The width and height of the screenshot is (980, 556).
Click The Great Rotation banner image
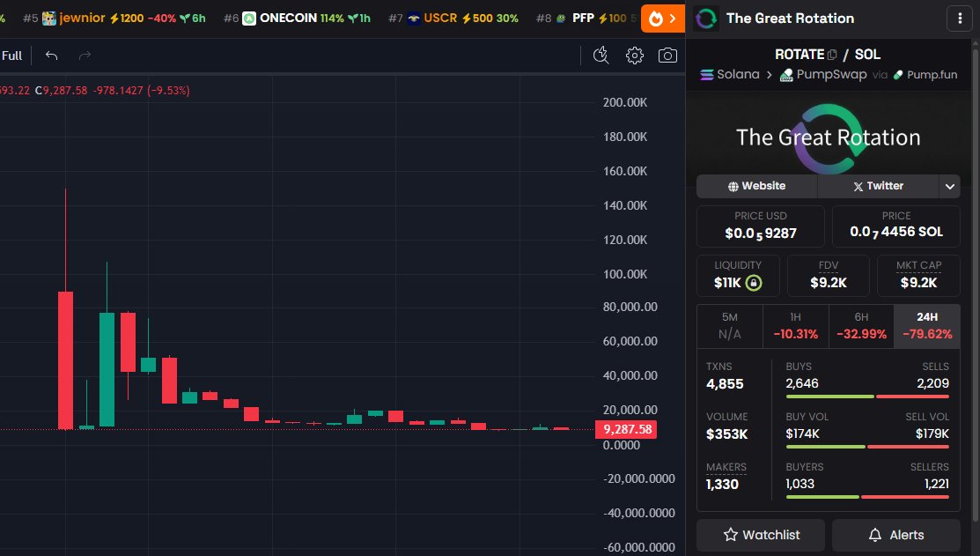tap(829, 137)
